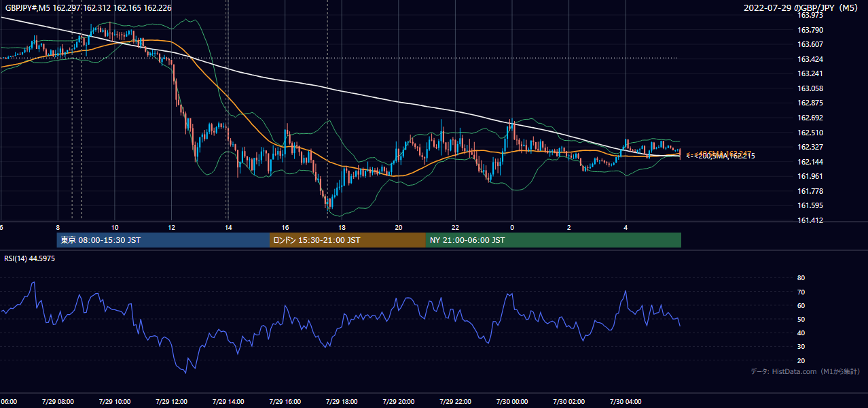Click price axis label 161.778
Screen dimensions: 868x408
point(810,191)
